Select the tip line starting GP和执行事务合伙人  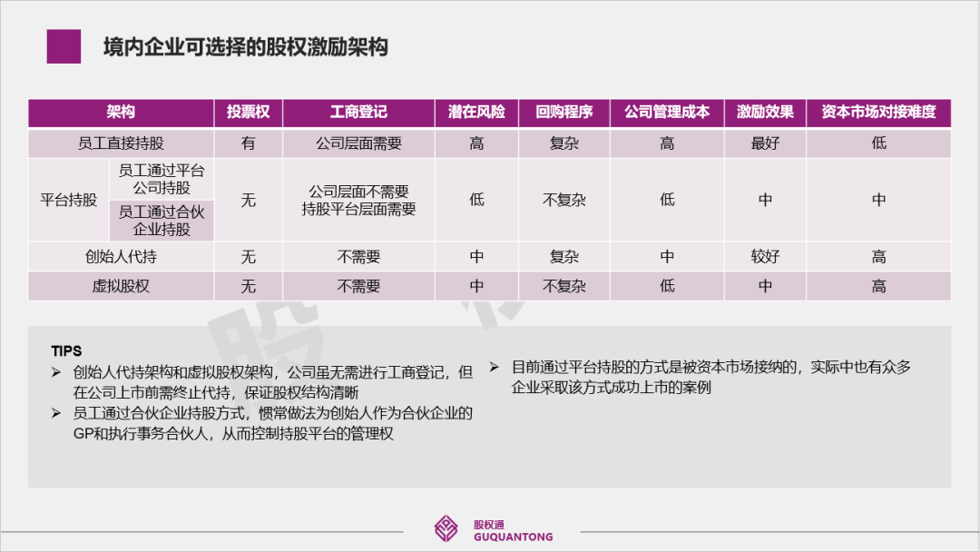click(233, 434)
